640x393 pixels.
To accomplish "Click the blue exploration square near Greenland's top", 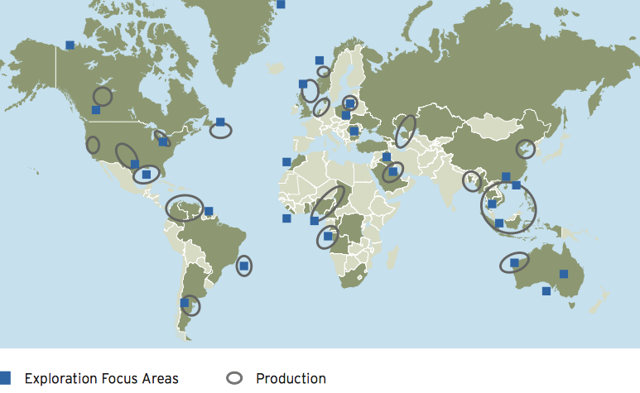I will 281,4.
